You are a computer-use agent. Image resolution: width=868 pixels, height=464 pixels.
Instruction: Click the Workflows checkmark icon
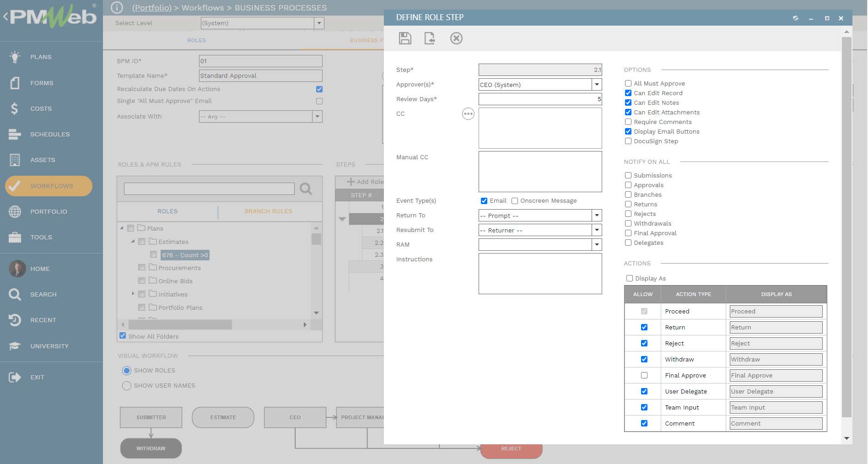tap(15, 186)
